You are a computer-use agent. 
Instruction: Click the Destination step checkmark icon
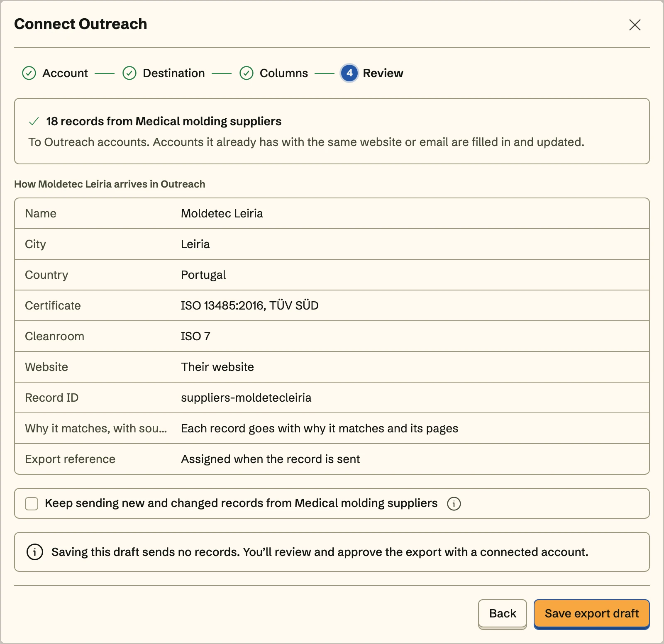[129, 73]
